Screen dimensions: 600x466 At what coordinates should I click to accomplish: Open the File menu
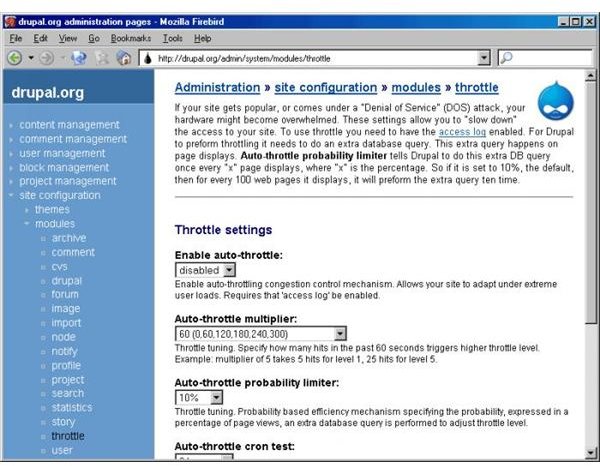pos(16,38)
